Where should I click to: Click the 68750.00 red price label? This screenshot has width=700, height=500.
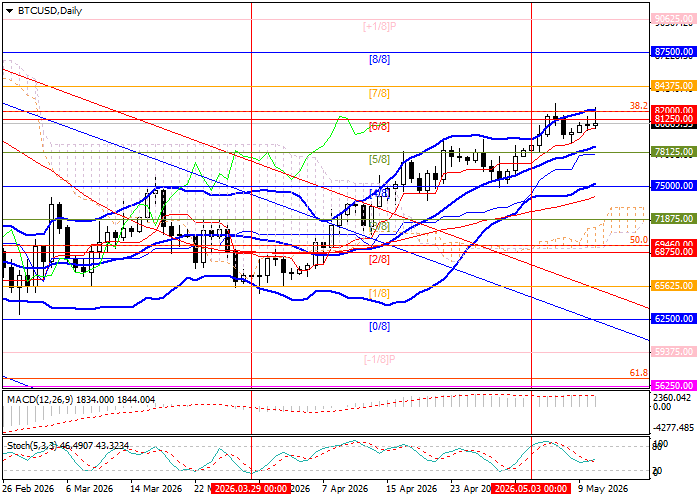tap(674, 252)
